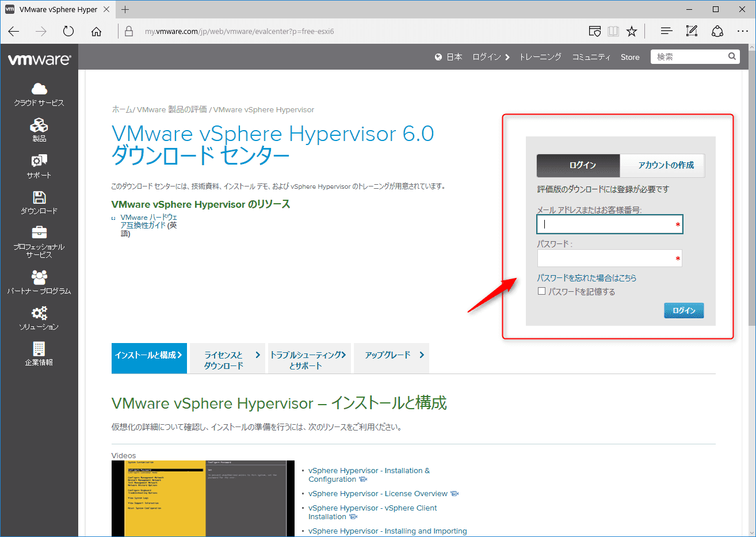Switch to the アカウントの作成 tab

point(663,165)
